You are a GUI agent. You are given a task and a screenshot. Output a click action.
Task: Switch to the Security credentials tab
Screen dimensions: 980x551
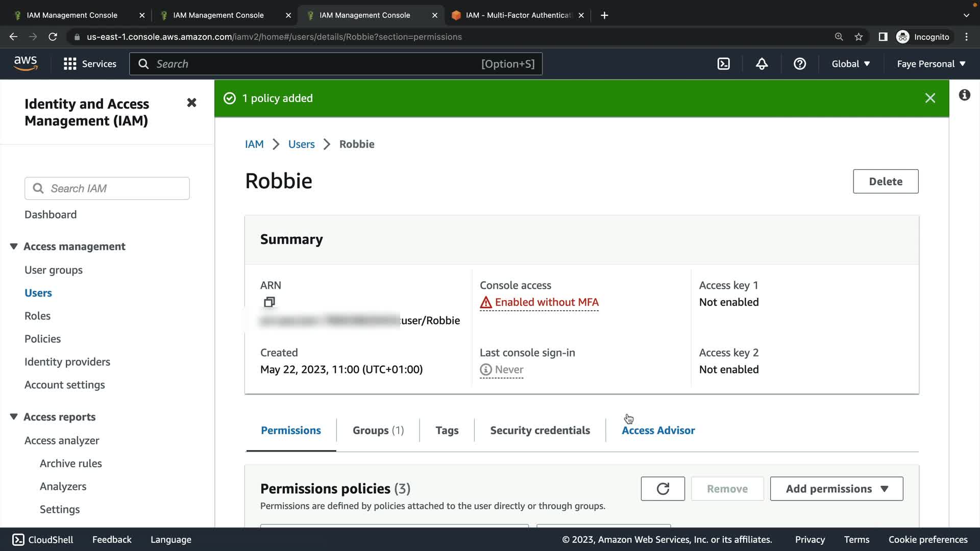540,430
